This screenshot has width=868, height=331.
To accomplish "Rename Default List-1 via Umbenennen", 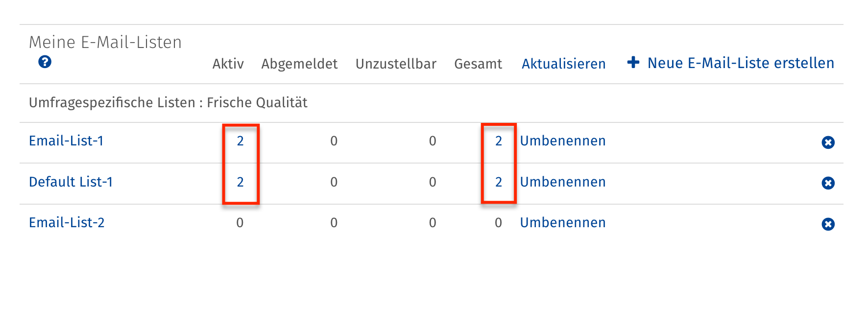I will (562, 182).
